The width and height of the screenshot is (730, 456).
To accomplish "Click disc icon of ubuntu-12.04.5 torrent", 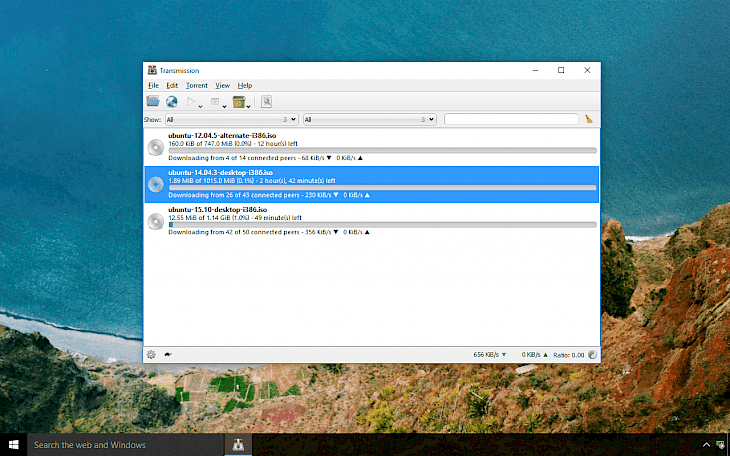I will pyautogui.click(x=155, y=147).
